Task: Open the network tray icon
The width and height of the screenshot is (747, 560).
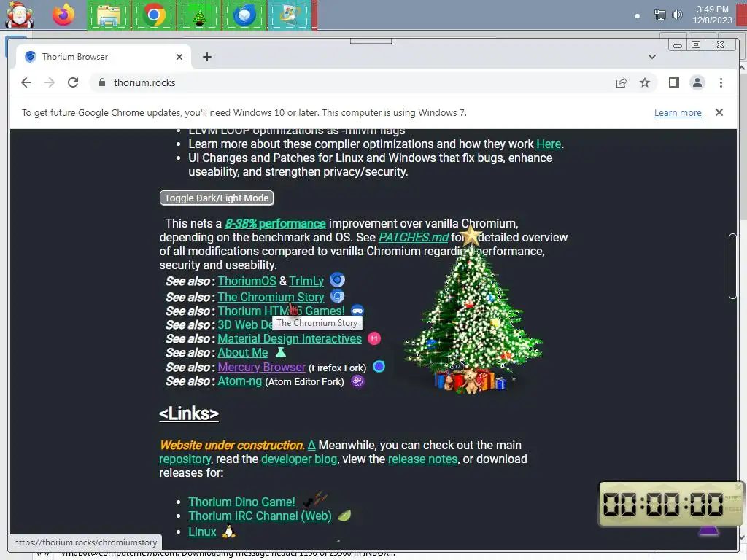Action: point(659,15)
